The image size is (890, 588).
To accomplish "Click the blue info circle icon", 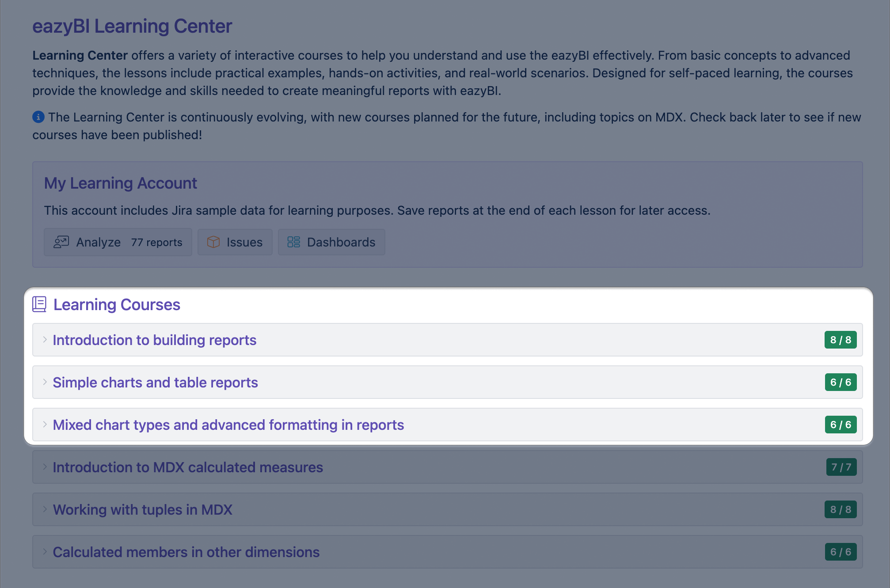I will (x=38, y=117).
